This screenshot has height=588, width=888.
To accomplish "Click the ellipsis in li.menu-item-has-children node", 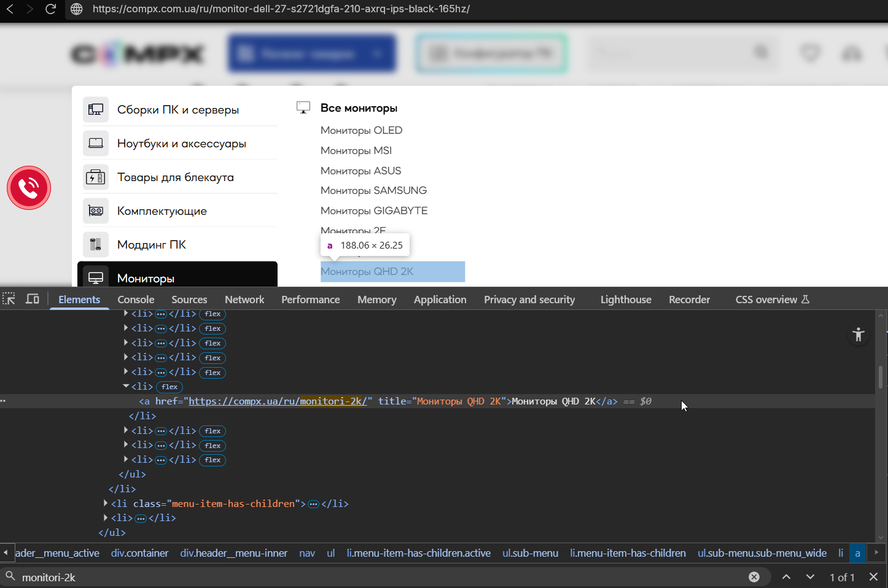I will 313,504.
